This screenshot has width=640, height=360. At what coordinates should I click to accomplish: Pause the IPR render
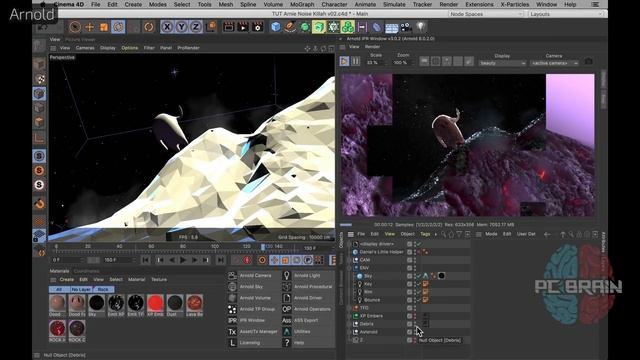tap(356, 61)
